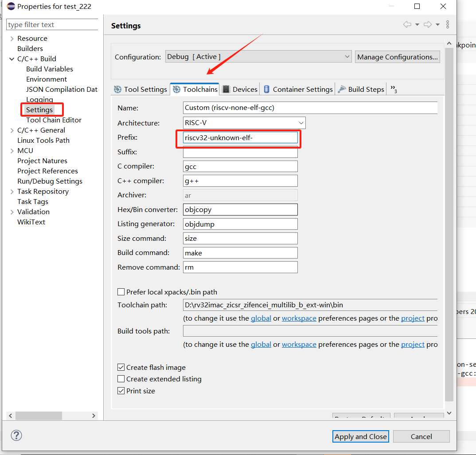Click the Apply and Close button
Viewport: 476px width, 455px height.
(x=361, y=436)
